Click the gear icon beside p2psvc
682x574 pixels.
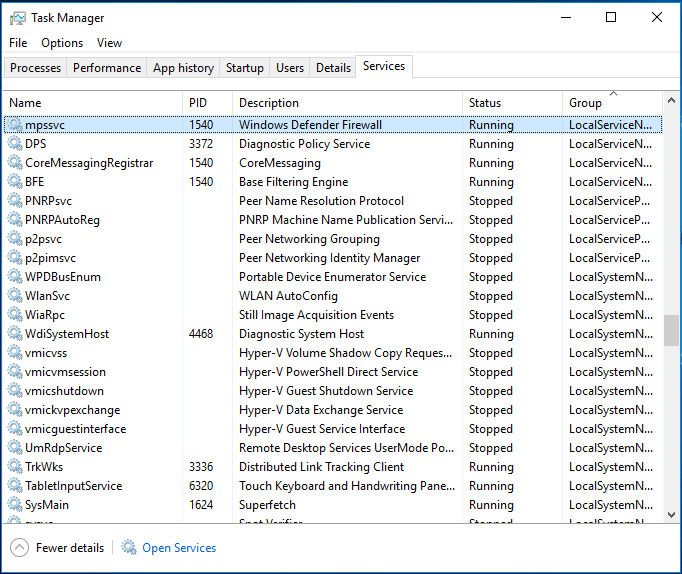tap(15, 239)
